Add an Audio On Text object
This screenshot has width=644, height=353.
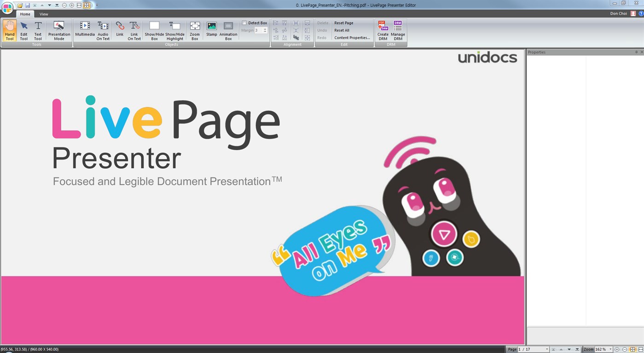(103, 30)
